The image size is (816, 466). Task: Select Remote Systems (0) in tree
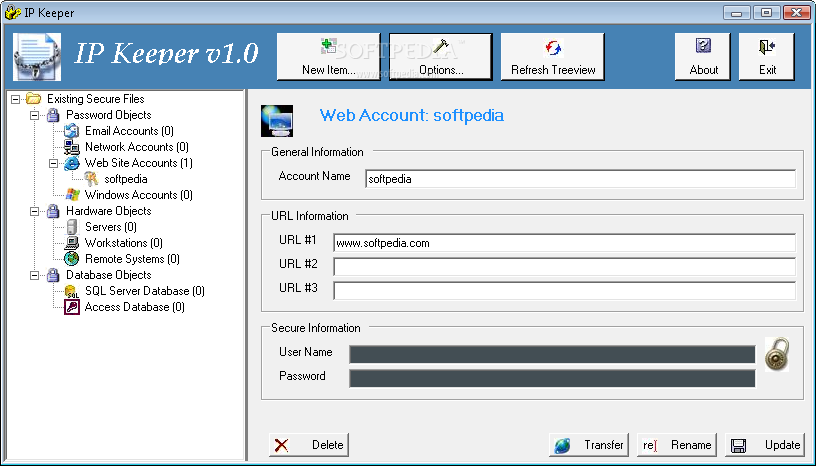click(x=132, y=259)
